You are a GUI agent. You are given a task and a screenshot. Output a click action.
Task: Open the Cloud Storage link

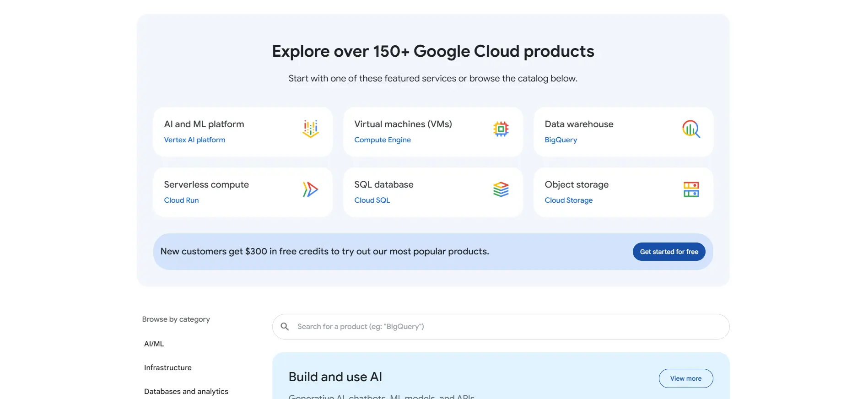point(569,200)
